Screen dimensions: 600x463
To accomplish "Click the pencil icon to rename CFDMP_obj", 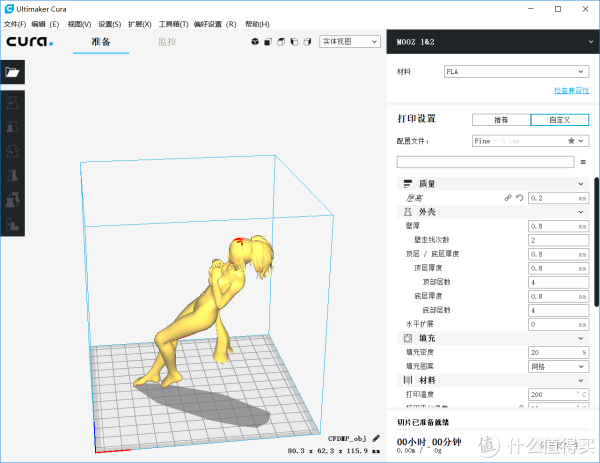I will (376, 439).
